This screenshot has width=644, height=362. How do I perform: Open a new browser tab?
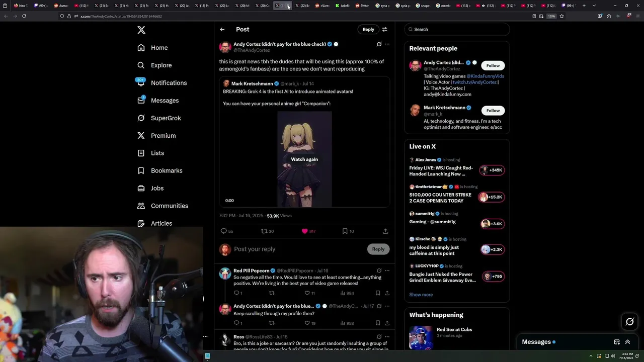click(x=584, y=6)
